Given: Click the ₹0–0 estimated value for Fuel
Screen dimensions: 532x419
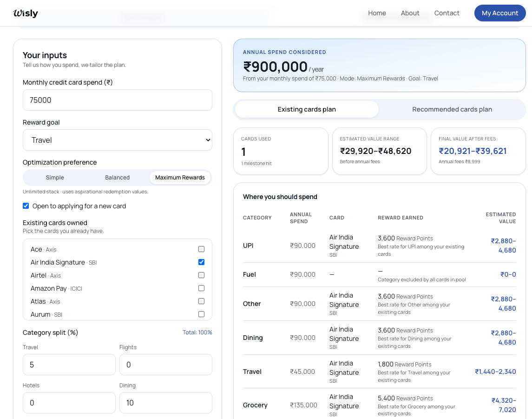Looking at the screenshot, I should point(508,274).
